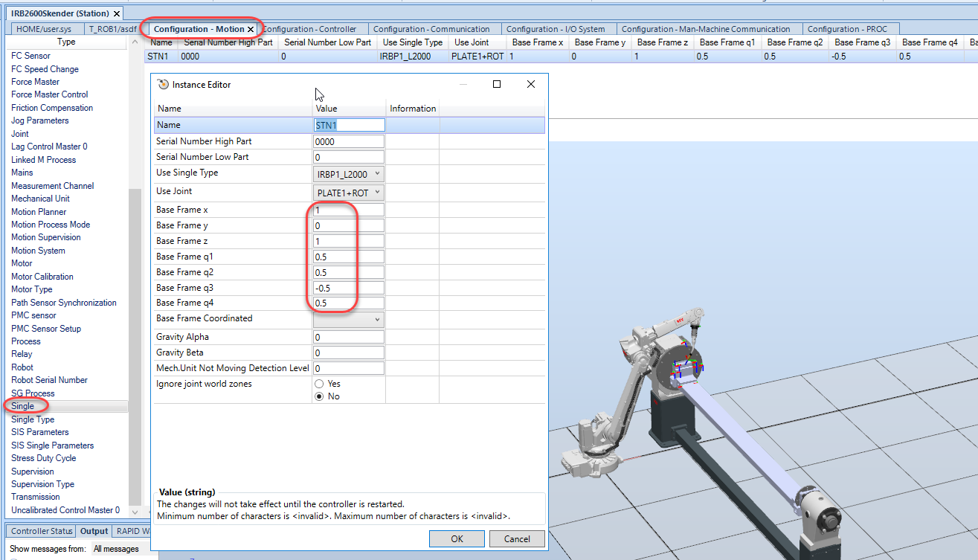Close the Configuration - Motion tab
978x560 pixels.
(251, 29)
